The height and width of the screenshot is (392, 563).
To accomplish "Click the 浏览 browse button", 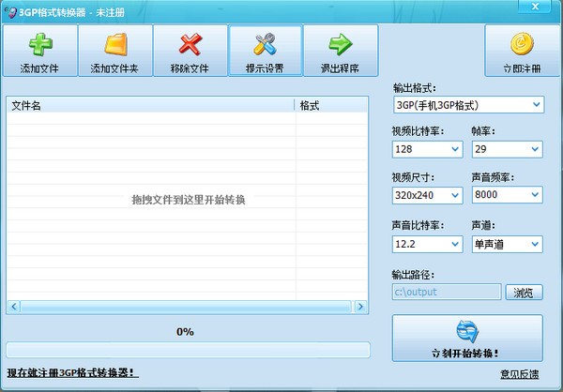I will pyautogui.click(x=524, y=293).
